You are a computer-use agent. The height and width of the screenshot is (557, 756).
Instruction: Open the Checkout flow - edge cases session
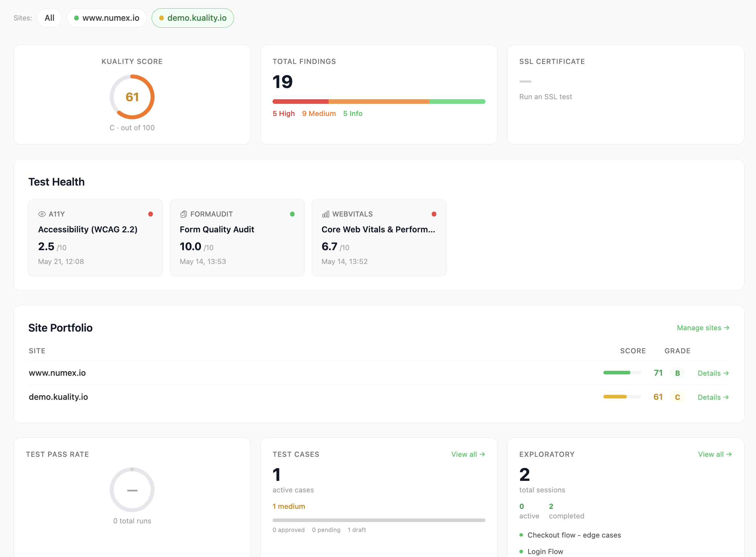point(574,535)
